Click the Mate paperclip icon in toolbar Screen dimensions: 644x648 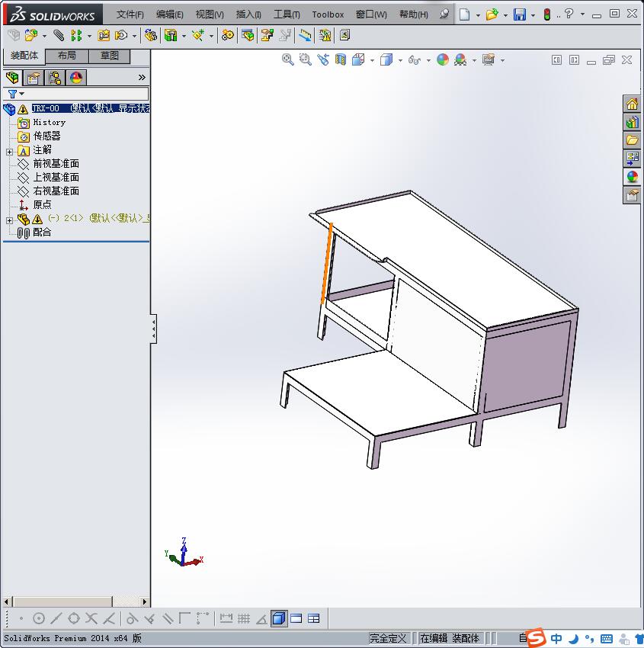click(59, 36)
